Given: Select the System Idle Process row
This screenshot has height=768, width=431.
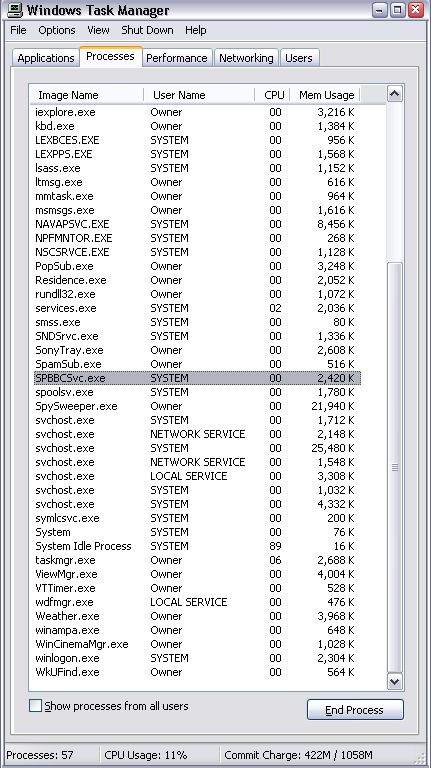Looking at the screenshot, I should (197, 546).
